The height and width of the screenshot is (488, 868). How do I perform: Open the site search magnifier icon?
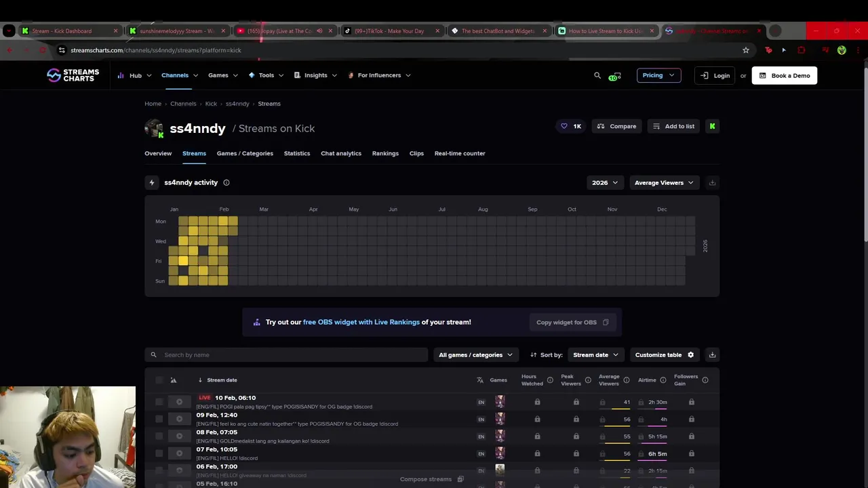click(597, 75)
